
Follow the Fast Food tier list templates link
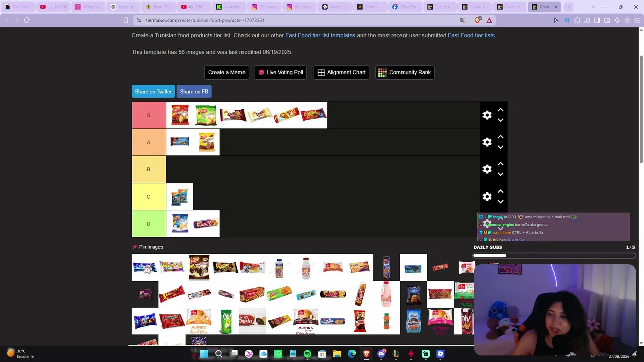[x=320, y=35]
